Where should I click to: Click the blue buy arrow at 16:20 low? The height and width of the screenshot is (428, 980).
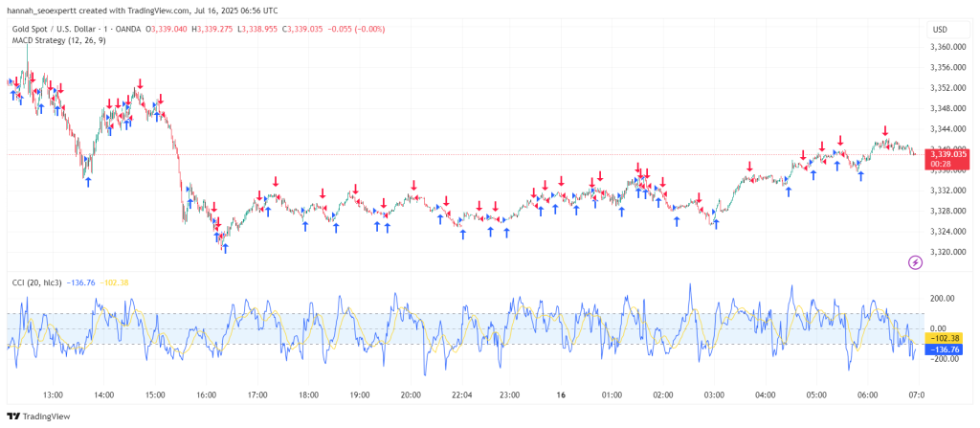pos(225,248)
